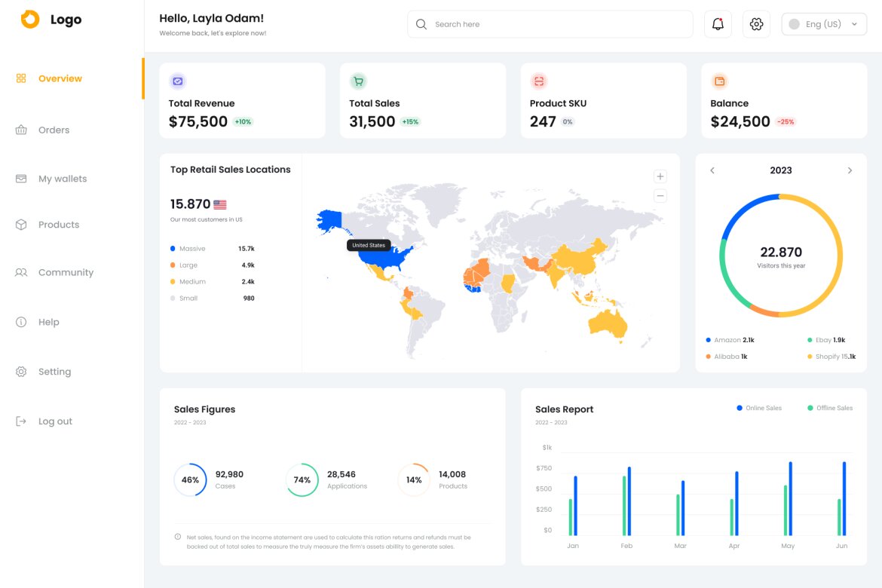Click the 74% Applications progress ring

tap(302, 479)
